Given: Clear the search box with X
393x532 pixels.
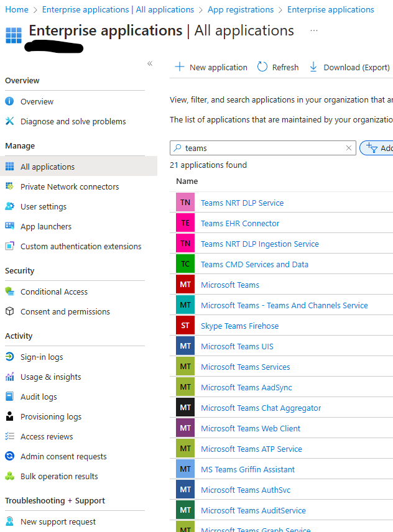Looking at the screenshot, I should click(349, 148).
